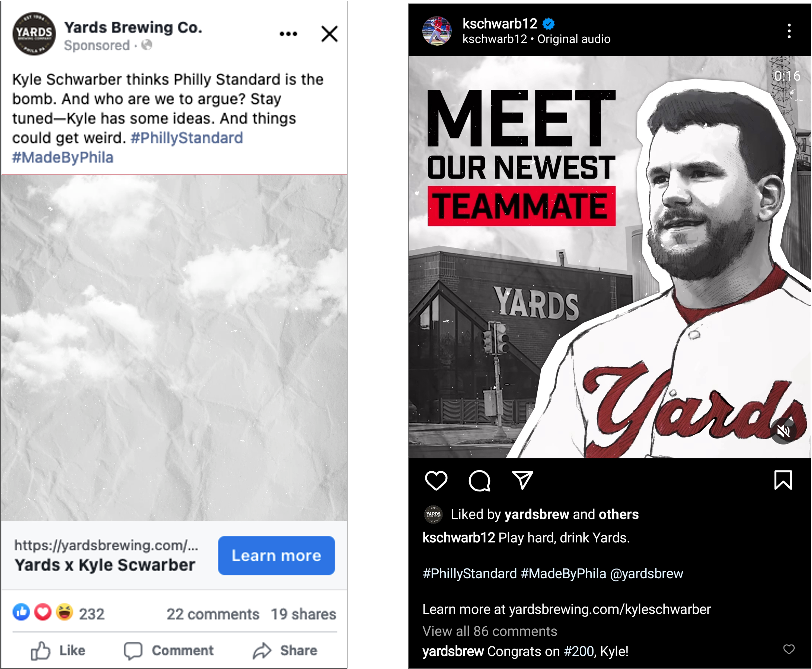Open kschwarb12 profile picture
Viewport: 812px width, 669px height.
pyautogui.click(x=437, y=31)
